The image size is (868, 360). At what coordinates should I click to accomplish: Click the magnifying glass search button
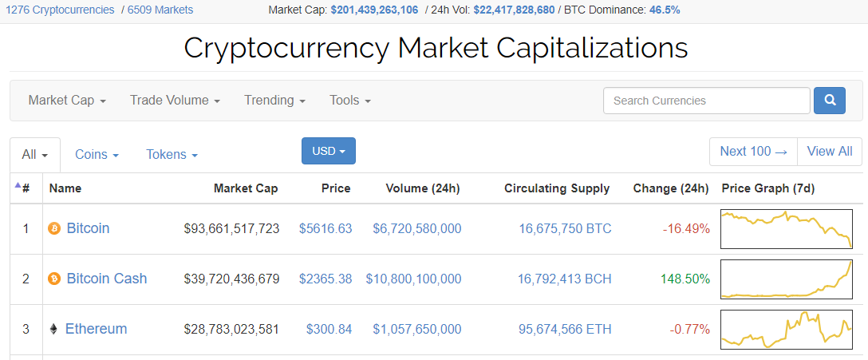(x=829, y=101)
